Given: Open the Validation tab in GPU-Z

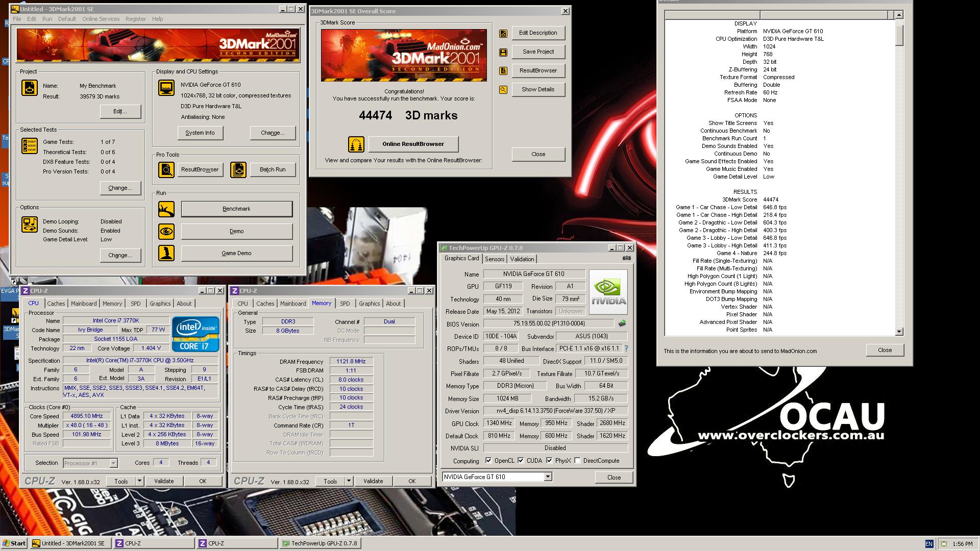Looking at the screenshot, I should click(522, 259).
